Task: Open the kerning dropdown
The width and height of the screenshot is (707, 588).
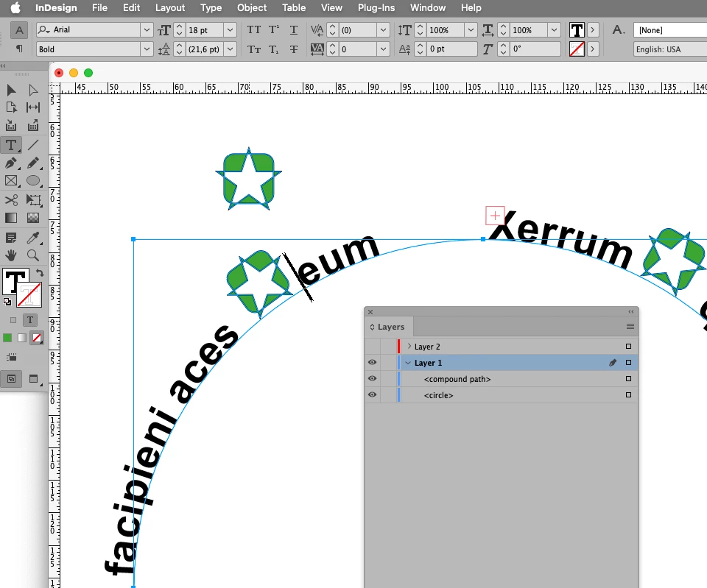Action: (383, 29)
